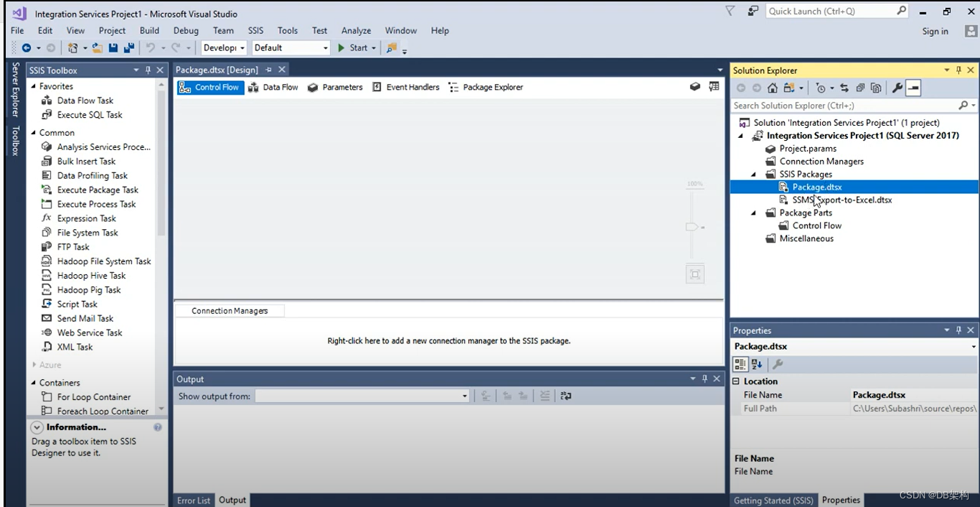Pin the SSIS Toolbox panel
The image size is (980, 507).
[x=149, y=70]
